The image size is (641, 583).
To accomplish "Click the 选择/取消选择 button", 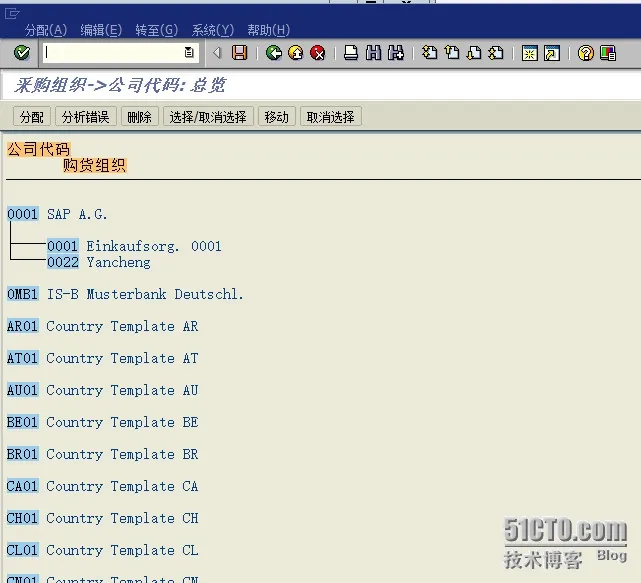I will point(208,117).
